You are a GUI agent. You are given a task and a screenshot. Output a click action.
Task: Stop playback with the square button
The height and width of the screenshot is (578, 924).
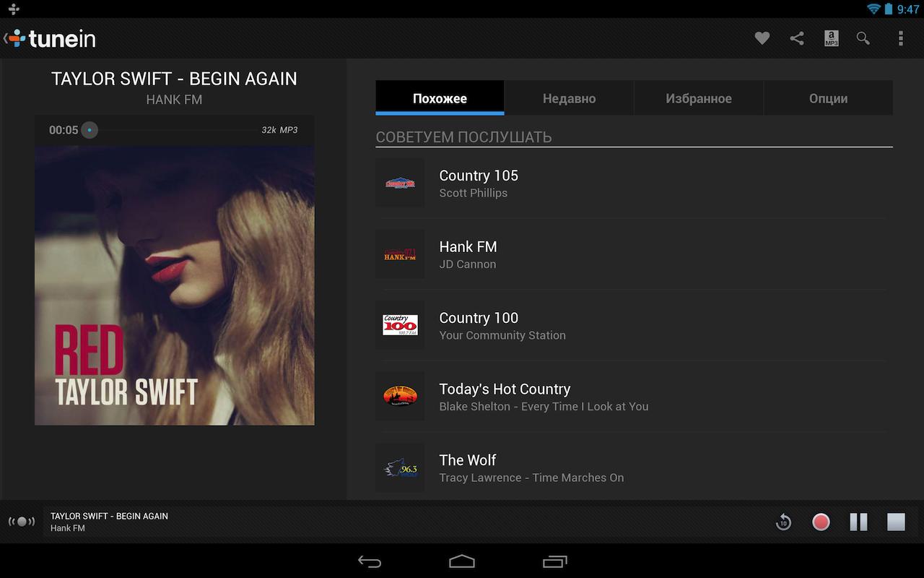(x=896, y=522)
